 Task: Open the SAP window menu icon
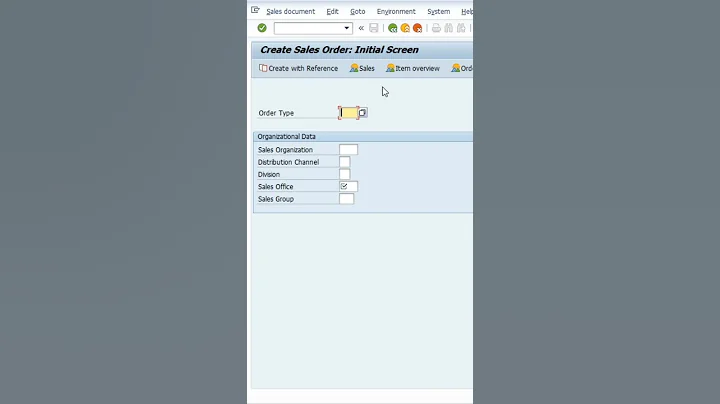coord(255,10)
